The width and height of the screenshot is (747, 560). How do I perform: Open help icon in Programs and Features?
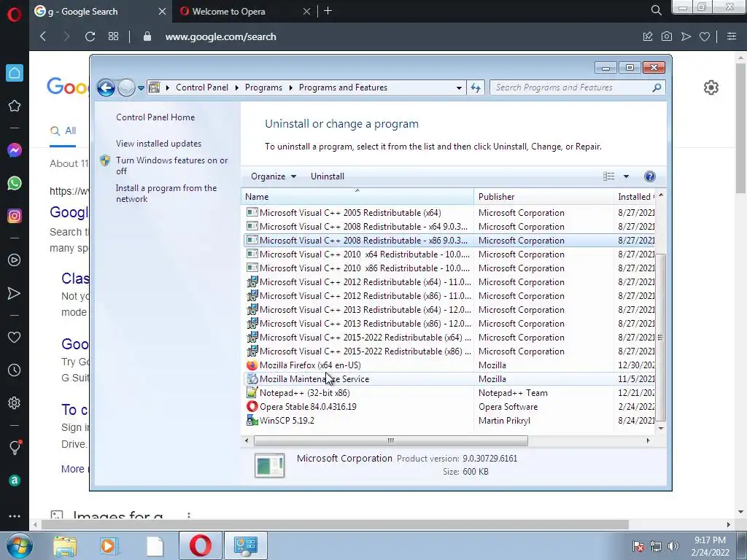pos(649,176)
